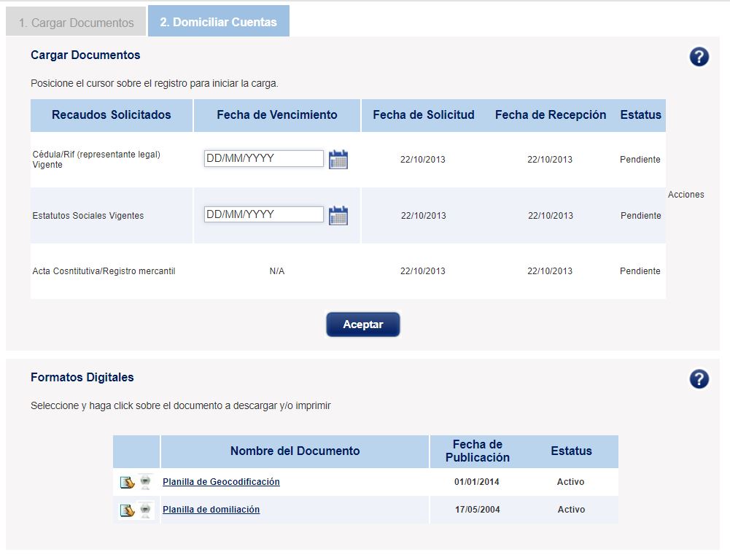Image resolution: width=730 pixels, height=560 pixels.
Task: Focus the Estatutos Sociales expiration date field
Action: pos(263,214)
